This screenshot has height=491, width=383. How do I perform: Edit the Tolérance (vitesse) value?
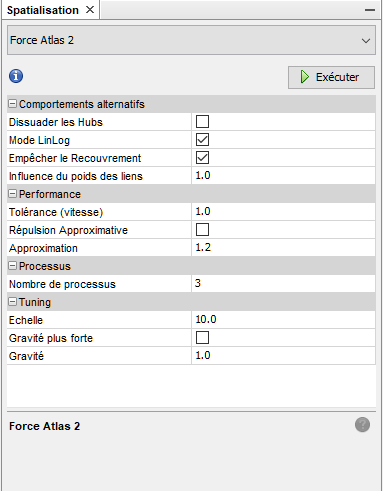pos(283,212)
